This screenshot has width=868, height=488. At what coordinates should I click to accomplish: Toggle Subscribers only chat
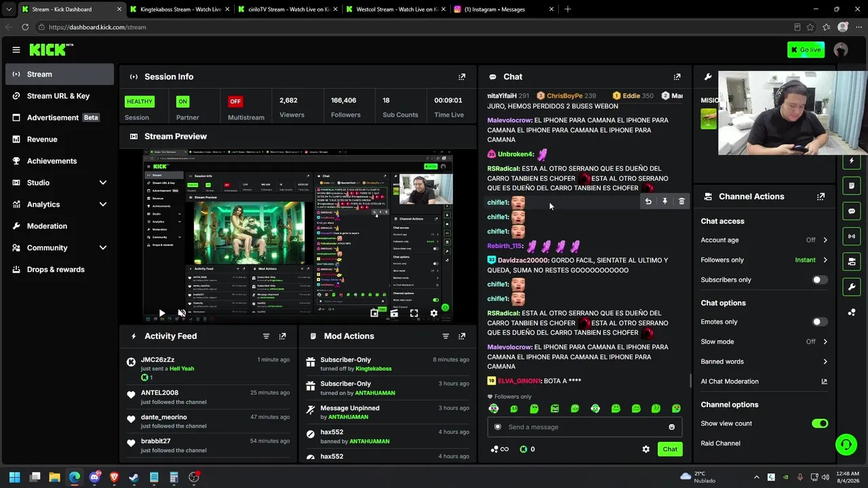click(x=820, y=279)
